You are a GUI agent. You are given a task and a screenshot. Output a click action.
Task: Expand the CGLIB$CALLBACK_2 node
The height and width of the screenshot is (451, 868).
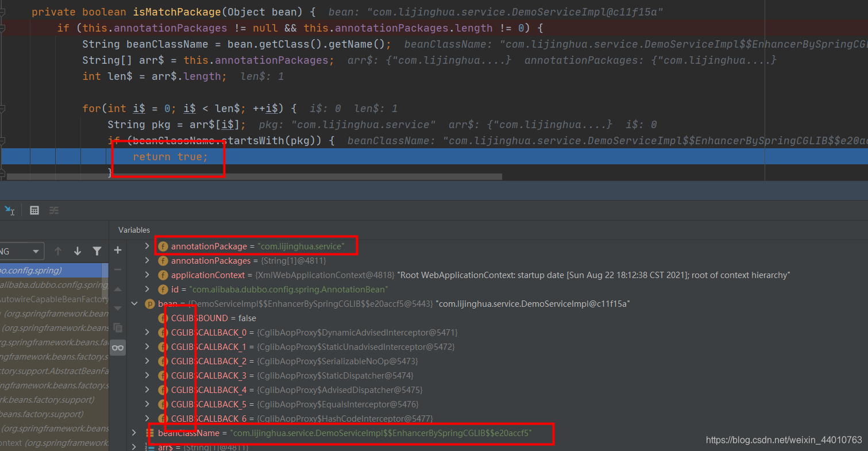[147, 361]
